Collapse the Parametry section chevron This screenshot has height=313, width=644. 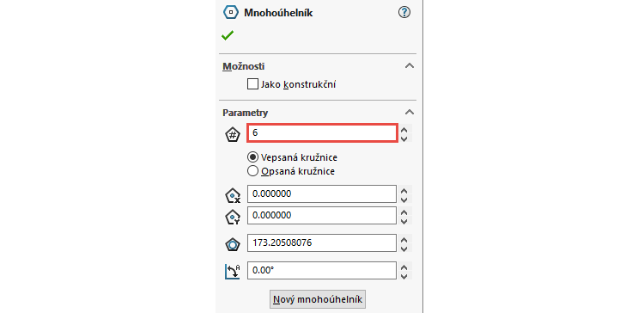[x=410, y=112]
